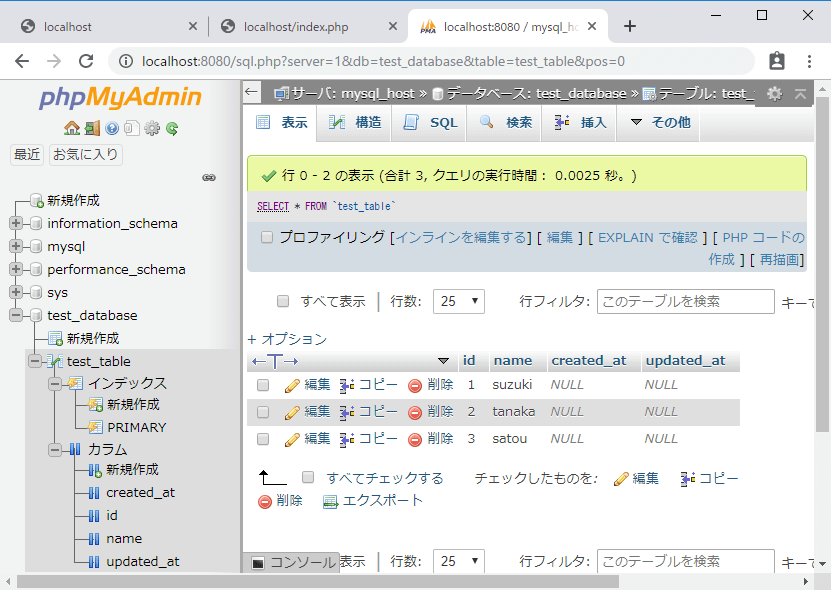Select the checkbox for the suzuki row

(263, 385)
